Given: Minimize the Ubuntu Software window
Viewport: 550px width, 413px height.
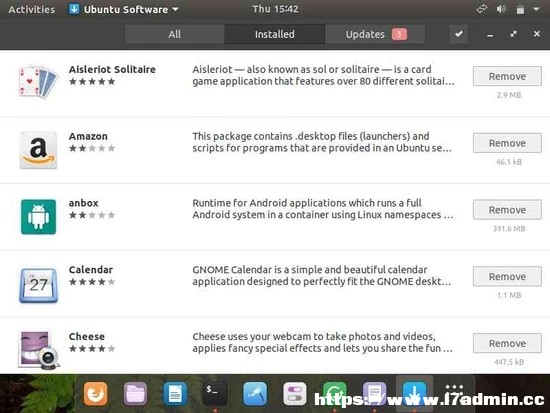Looking at the screenshot, I should click(490, 35).
